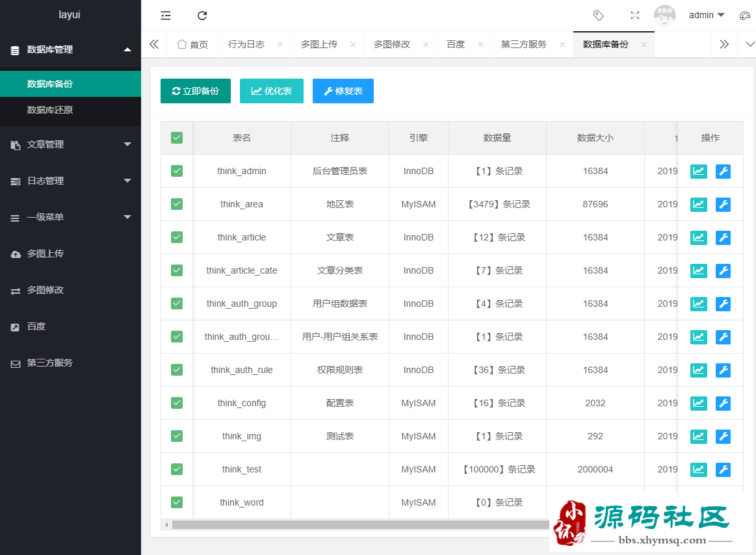
Task: Uncheck the think_article row checkbox
Action: pyautogui.click(x=177, y=237)
